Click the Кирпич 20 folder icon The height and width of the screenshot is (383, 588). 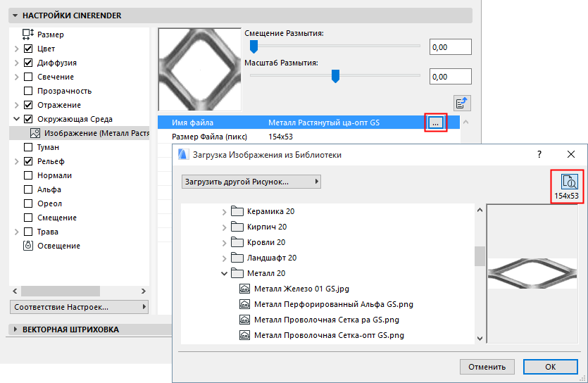(237, 227)
